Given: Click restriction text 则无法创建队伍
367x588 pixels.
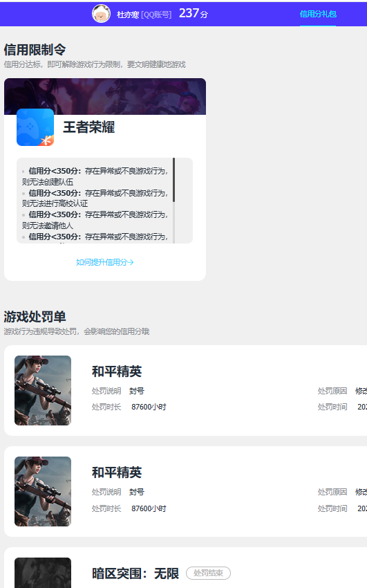Looking at the screenshot, I should tap(48, 182).
